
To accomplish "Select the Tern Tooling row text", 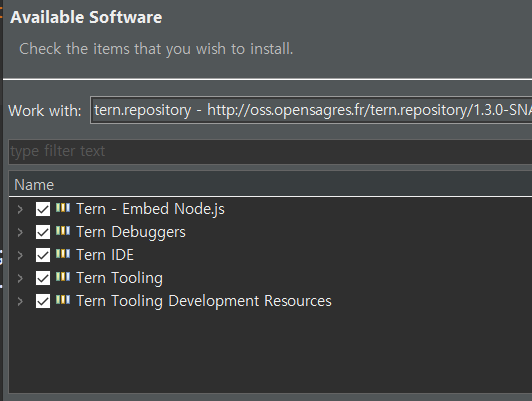I will 119,279.
